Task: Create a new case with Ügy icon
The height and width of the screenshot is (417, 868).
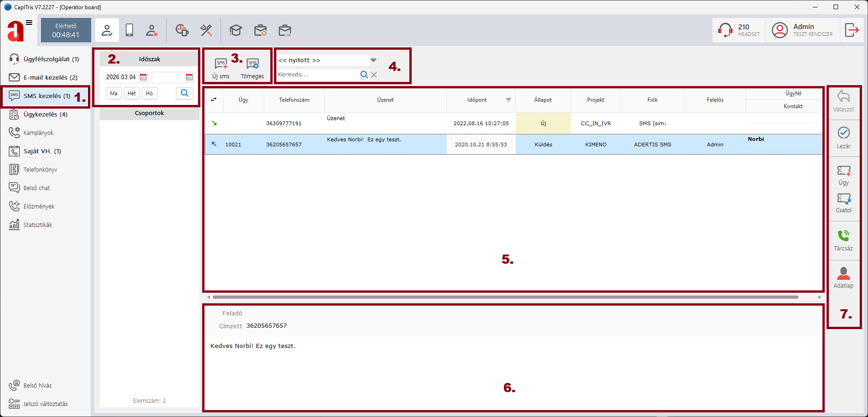Action: click(x=843, y=171)
